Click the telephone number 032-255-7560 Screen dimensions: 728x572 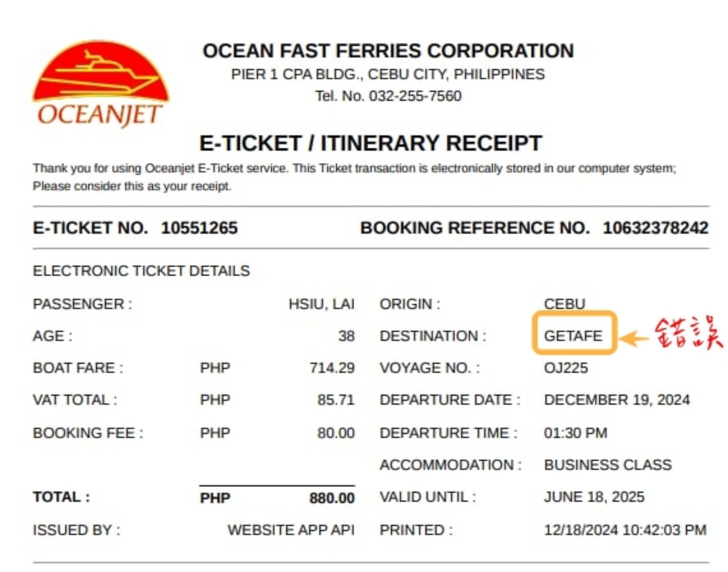coord(415,96)
